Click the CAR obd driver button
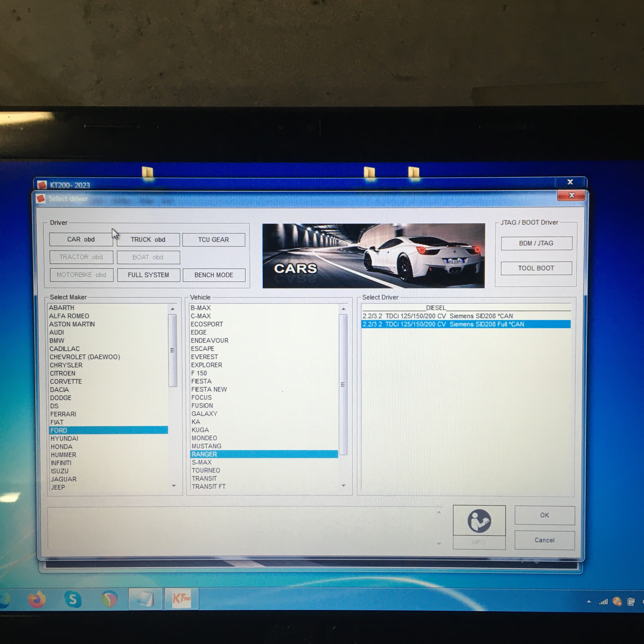Screen dimensions: 644x644 click(x=81, y=239)
